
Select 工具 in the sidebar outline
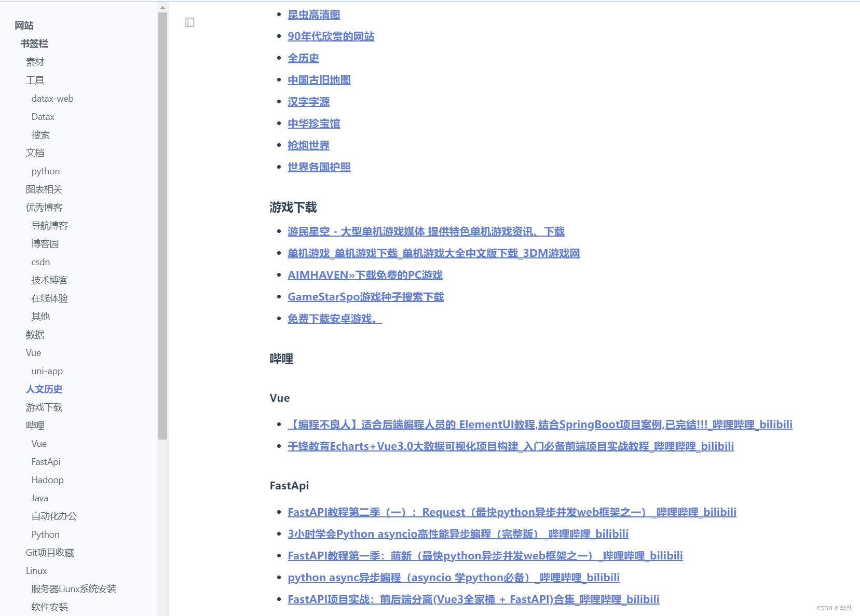click(35, 80)
